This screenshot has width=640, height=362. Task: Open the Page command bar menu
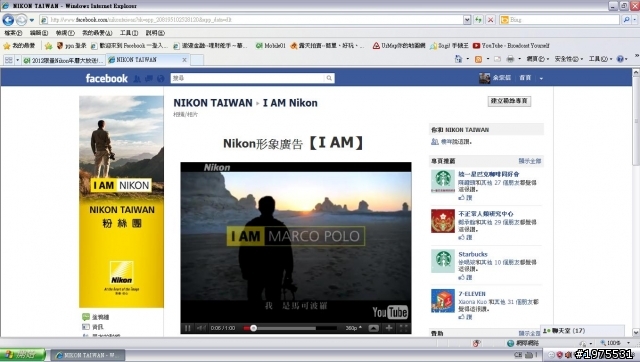click(538, 59)
